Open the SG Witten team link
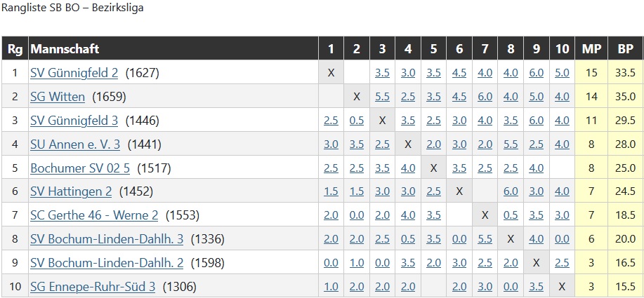 click(58, 97)
